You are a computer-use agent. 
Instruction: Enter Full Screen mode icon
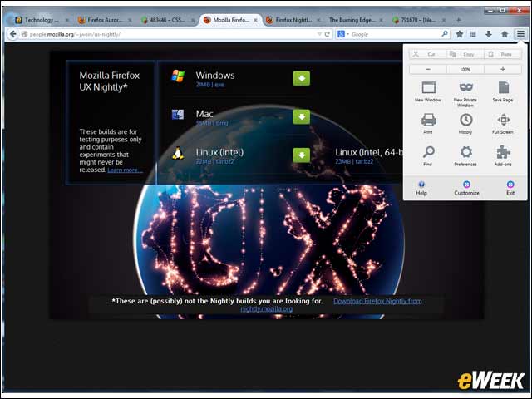(x=503, y=124)
